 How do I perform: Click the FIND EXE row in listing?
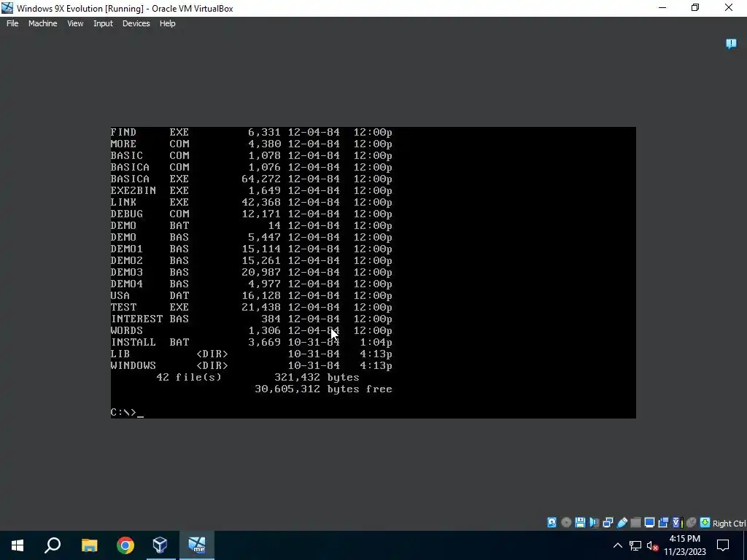(x=251, y=133)
